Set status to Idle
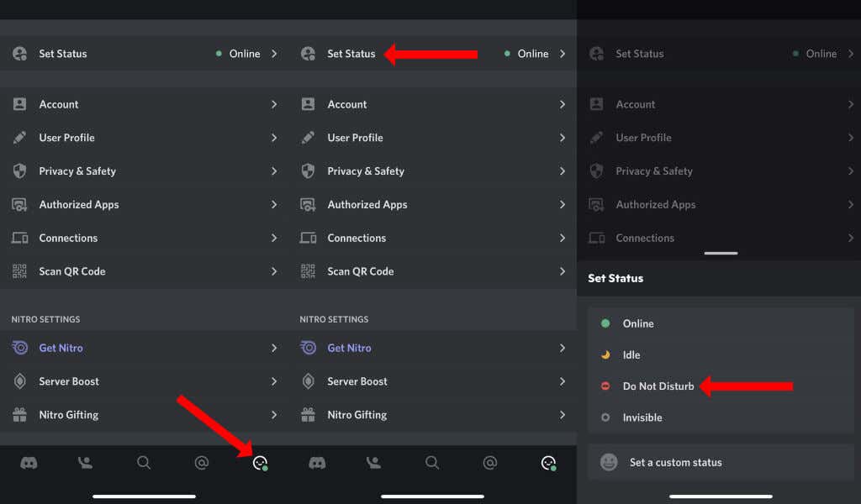Viewport: 861px width, 504px height. click(x=631, y=354)
